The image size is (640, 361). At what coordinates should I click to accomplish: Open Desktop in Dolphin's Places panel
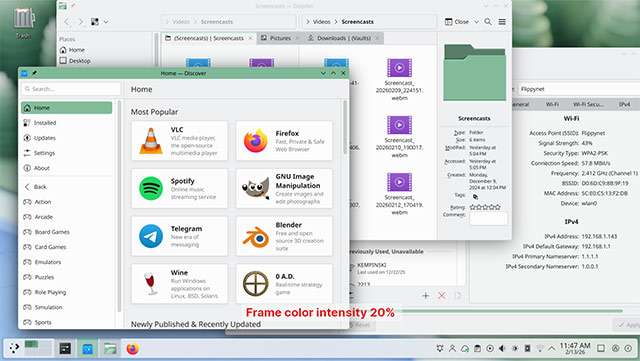(x=75, y=61)
